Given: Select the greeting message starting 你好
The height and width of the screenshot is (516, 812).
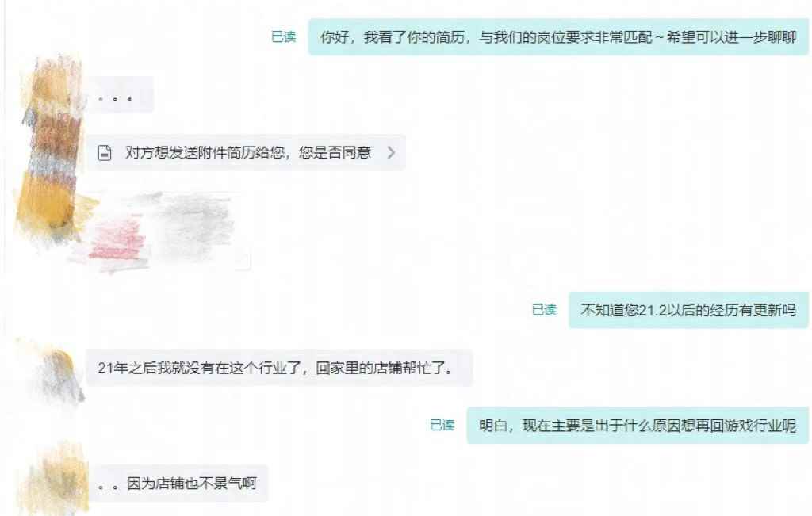Looking at the screenshot, I should point(558,36).
